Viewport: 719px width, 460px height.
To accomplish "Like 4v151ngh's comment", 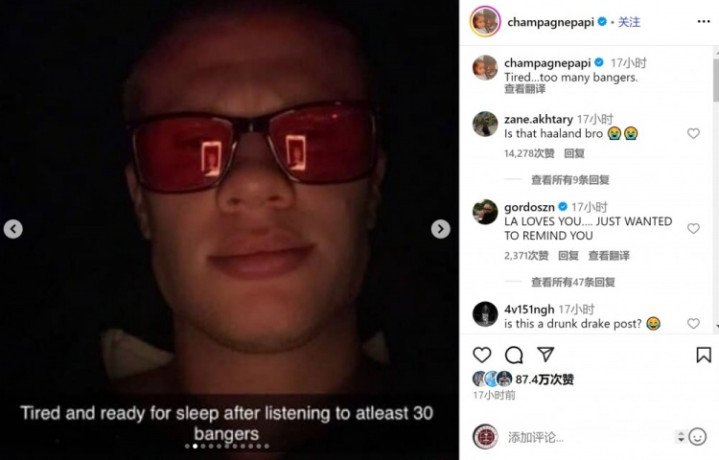I will click(x=693, y=323).
